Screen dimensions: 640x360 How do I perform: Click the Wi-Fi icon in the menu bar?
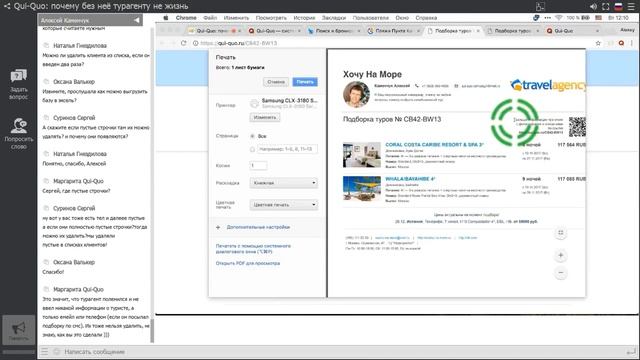point(559,18)
